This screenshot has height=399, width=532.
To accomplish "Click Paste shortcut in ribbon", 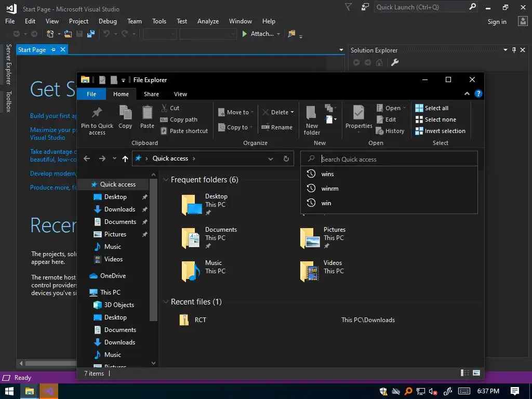I will coord(184,131).
